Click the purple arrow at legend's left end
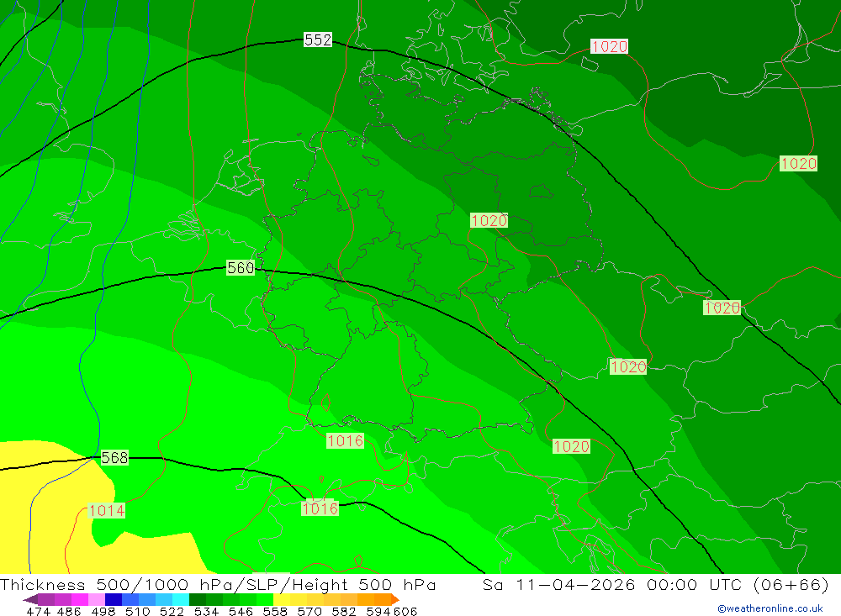The image size is (841, 616). click(x=30, y=599)
